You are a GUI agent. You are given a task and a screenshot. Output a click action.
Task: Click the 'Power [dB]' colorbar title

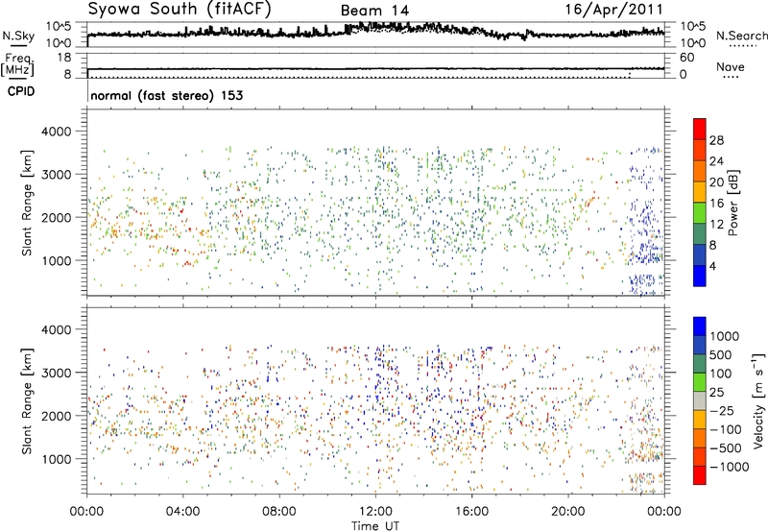click(732, 203)
